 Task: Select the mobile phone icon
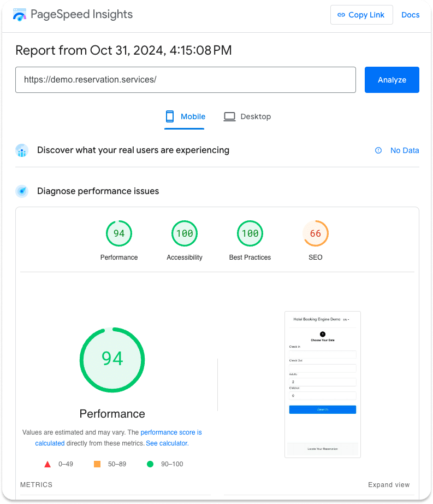(169, 116)
